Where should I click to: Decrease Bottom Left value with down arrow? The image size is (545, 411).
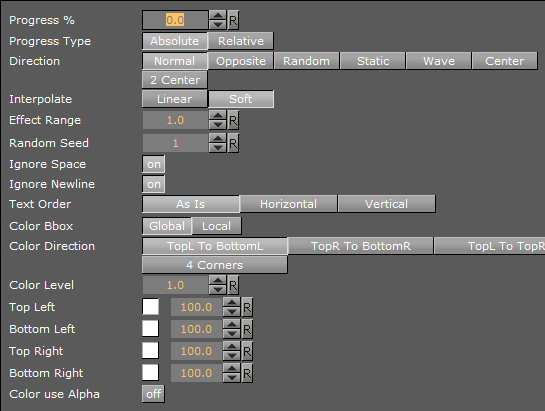232,333
